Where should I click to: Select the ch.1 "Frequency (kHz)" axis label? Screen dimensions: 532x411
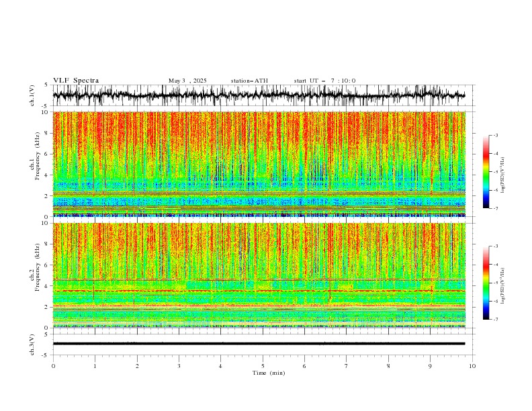(37, 156)
